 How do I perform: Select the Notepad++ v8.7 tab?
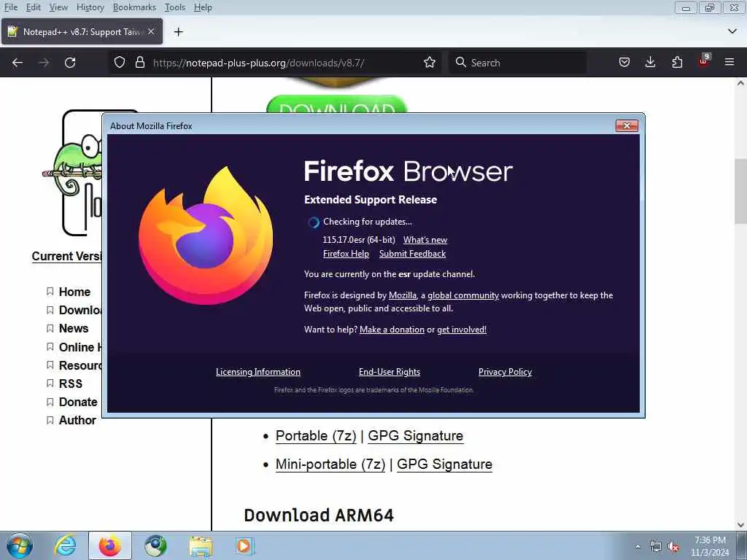[x=82, y=31]
